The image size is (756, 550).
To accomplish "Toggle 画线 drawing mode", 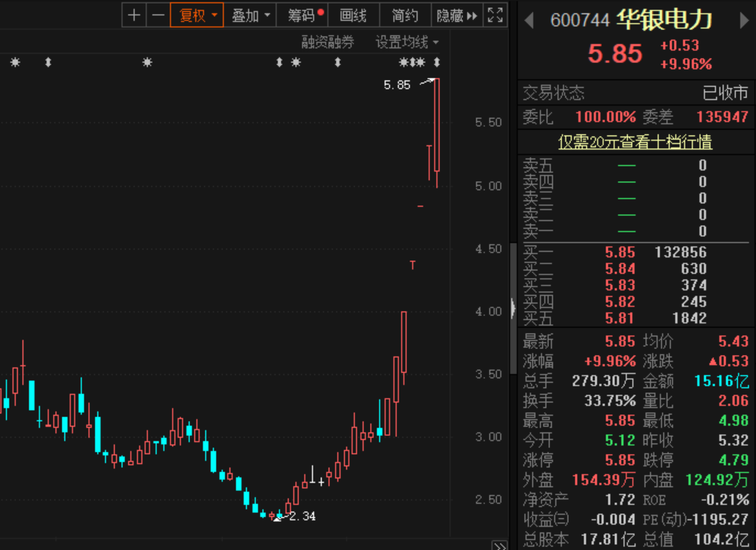I will point(353,15).
